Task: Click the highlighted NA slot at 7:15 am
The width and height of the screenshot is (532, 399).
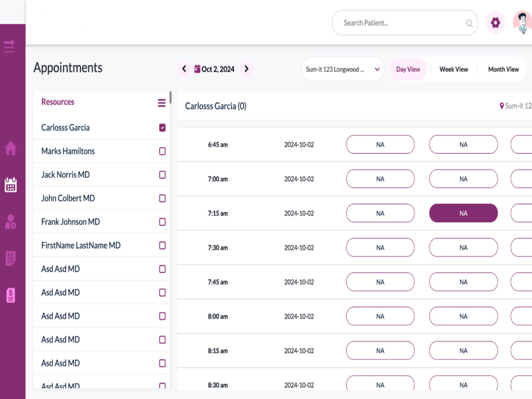Action: (x=463, y=213)
